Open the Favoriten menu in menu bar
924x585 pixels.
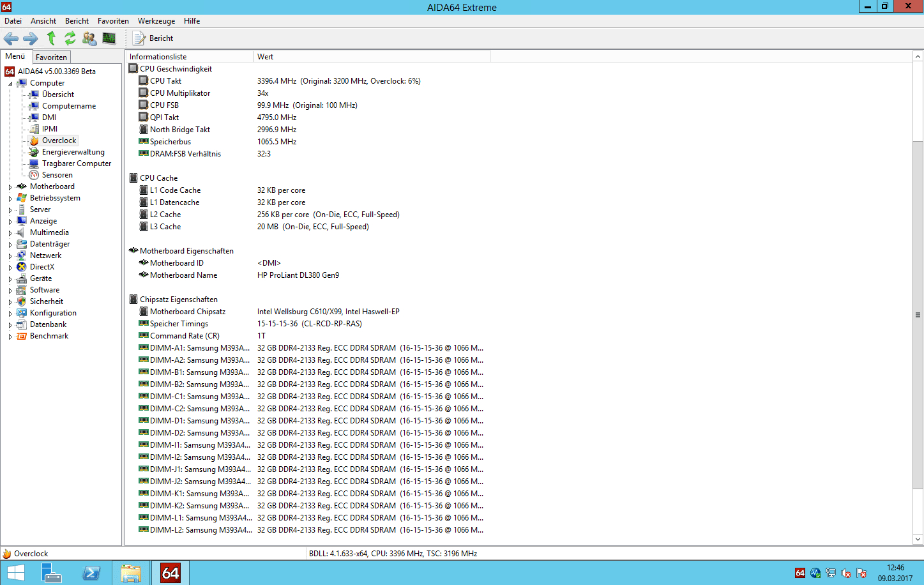pos(113,21)
